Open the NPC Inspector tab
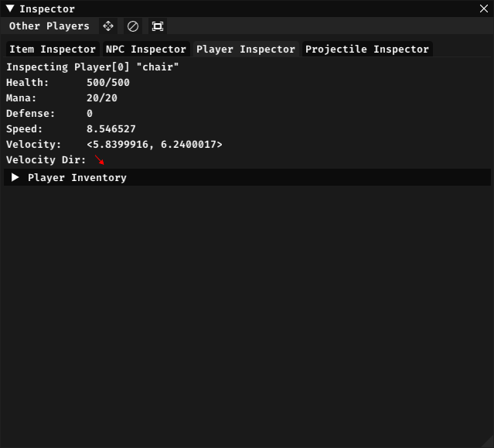 pos(146,49)
